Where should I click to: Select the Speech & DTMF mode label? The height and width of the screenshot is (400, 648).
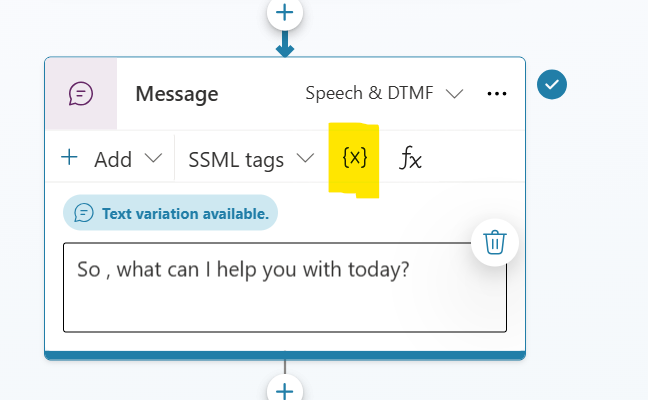tap(369, 93)
